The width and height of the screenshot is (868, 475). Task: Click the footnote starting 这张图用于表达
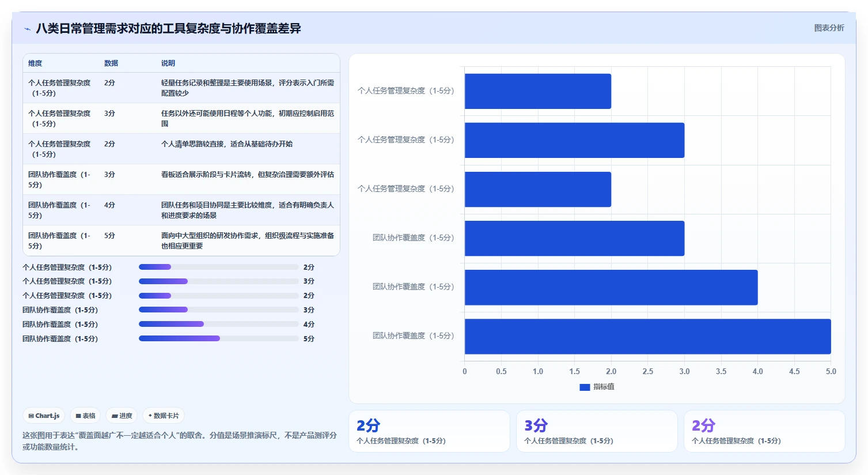[180, 441]
